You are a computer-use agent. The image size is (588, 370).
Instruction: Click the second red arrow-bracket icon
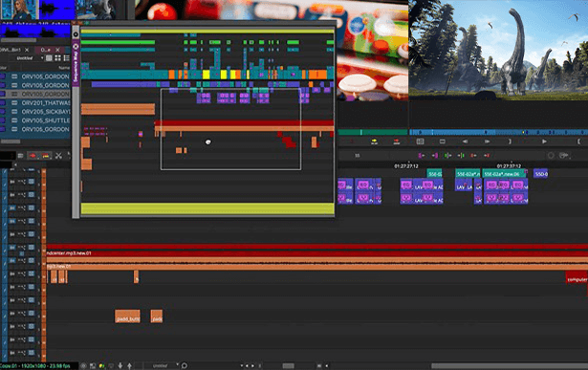(x=487, y=155)
